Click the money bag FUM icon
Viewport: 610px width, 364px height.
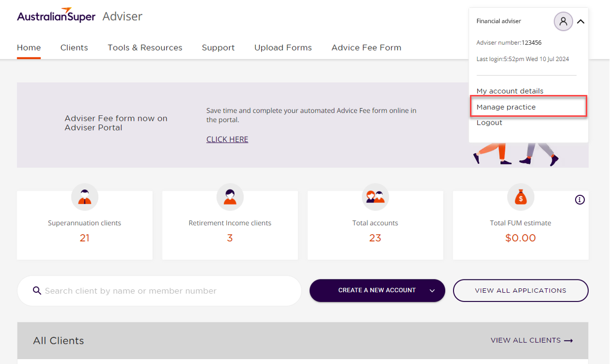(x=520, y=197)
